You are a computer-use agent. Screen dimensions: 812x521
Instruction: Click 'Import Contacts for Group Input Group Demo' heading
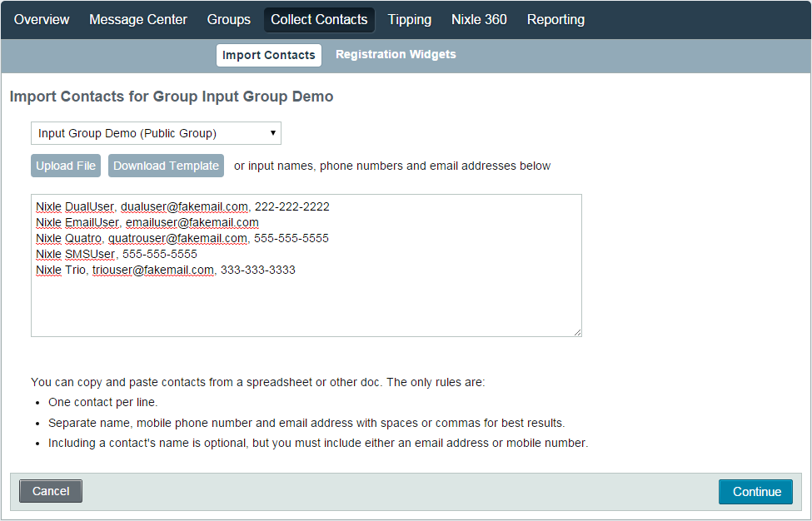point(172,97)
